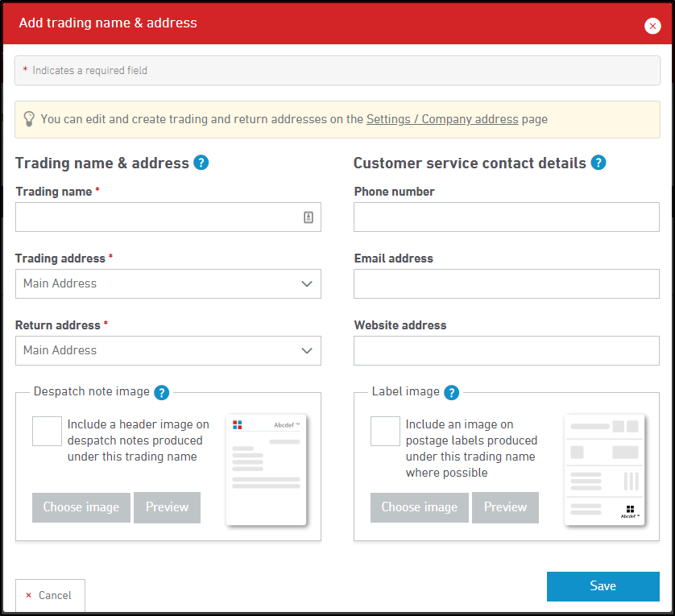Cancel adding the trading name
675x616 pixels.
50,595
